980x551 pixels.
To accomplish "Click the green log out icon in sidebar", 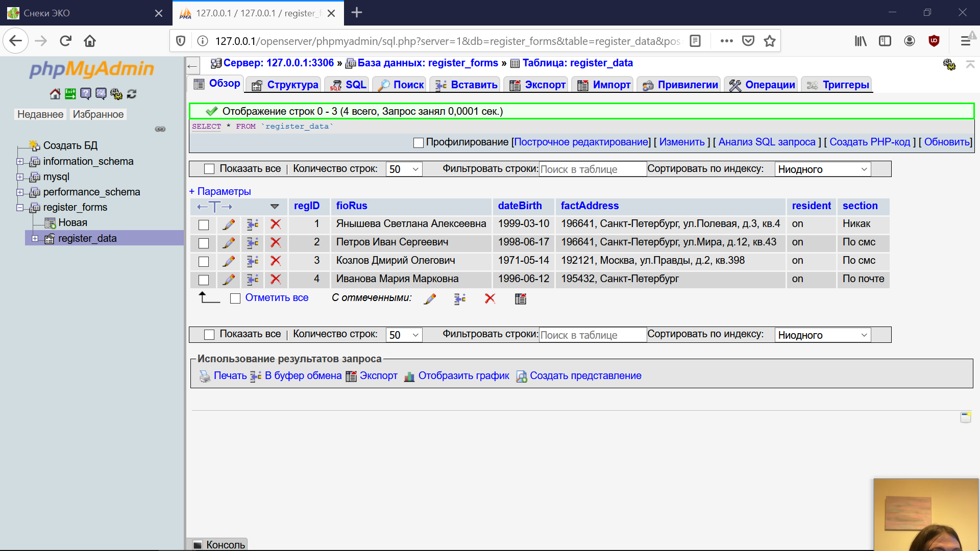I will coord(70,94).
